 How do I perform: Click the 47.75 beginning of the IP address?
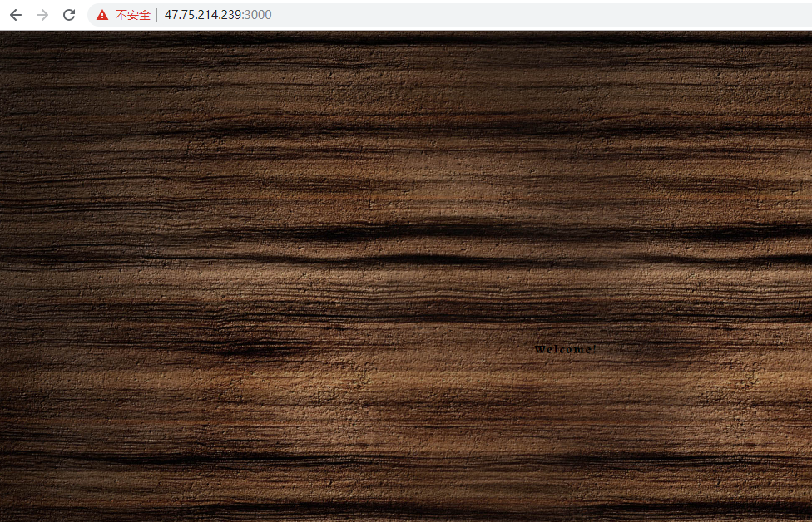(x=178, y=15)
